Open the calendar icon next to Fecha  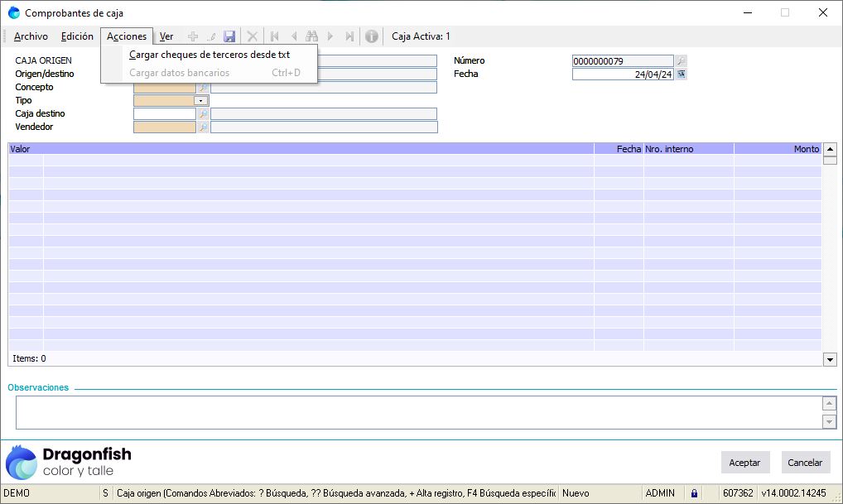click(x=682, y=74)
